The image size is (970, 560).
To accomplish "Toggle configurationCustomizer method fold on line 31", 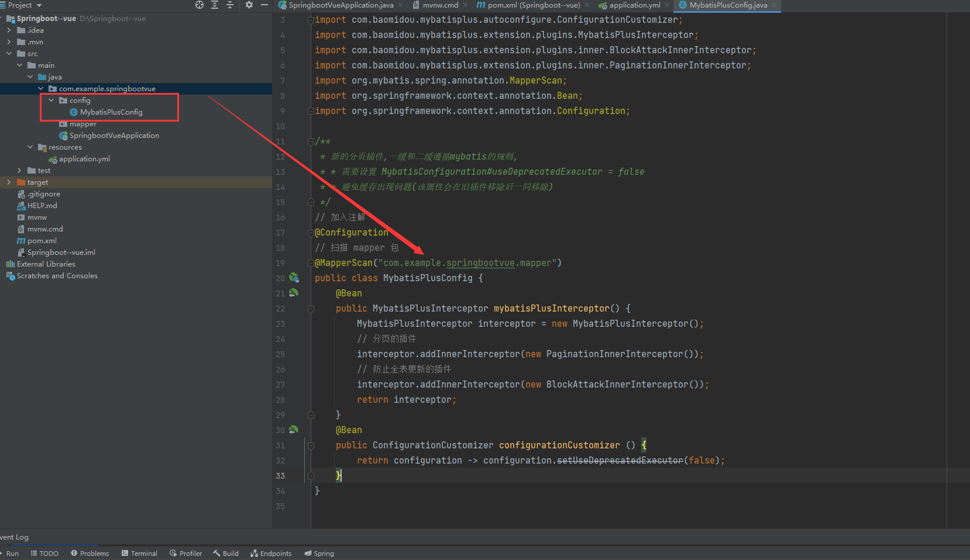I will 311,445.
